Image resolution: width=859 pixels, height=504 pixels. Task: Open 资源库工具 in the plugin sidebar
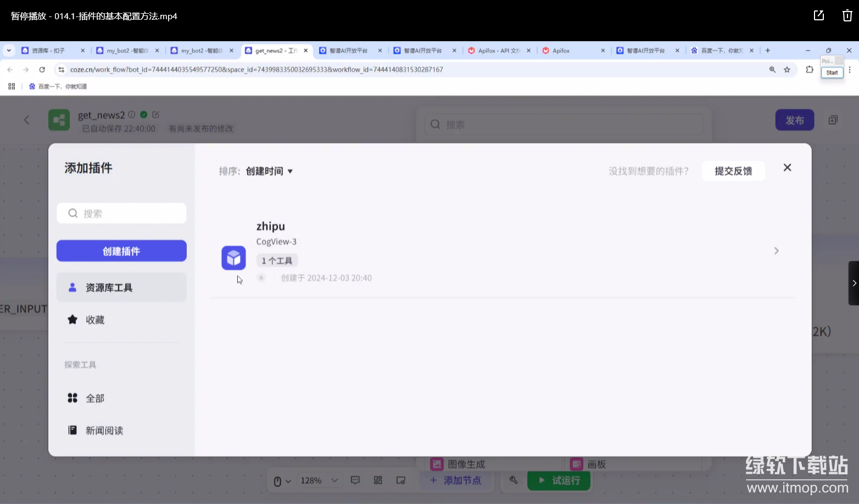(x=110, y=287)
